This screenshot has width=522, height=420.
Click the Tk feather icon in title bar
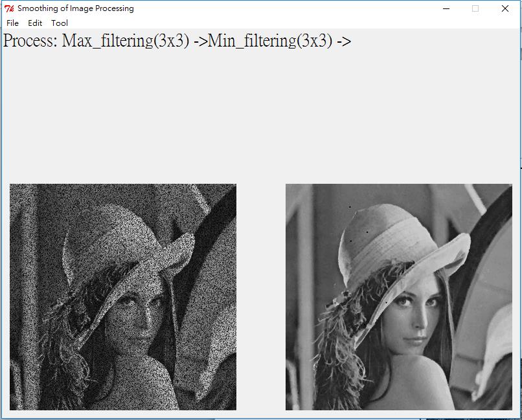tap(9, 8)
